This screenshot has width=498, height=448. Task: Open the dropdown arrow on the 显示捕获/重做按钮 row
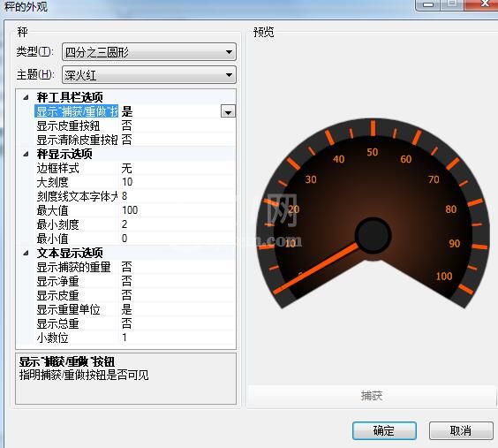click(228, 111)
